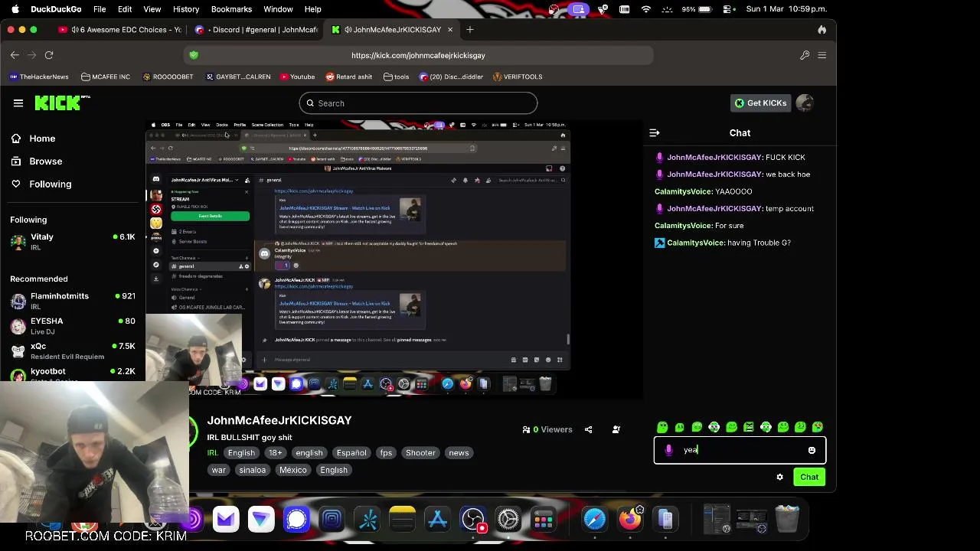
Task: Go to Browse in Kick sidebar
Action: [x=37, y=161]
